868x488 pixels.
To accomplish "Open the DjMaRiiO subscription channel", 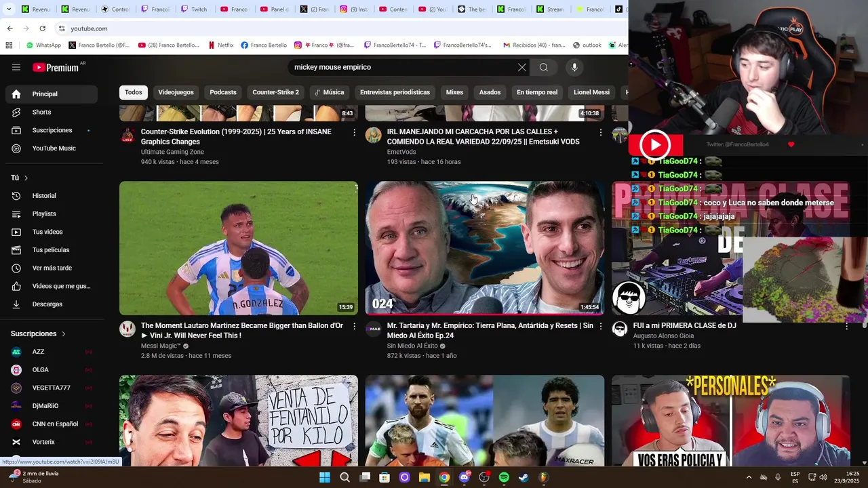I will tap(52, 406).
